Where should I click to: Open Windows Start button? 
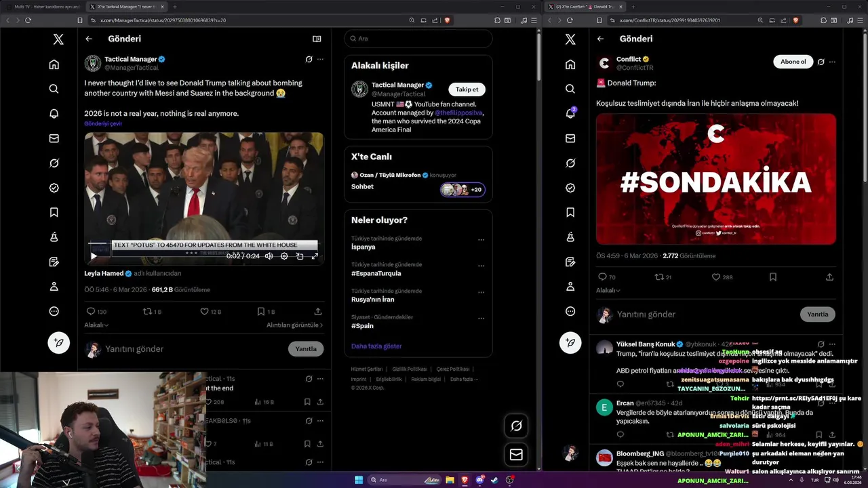click(x=359, y=480)
